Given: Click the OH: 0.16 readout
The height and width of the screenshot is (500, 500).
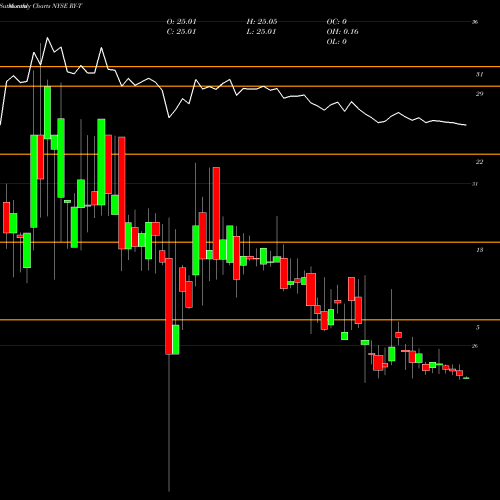Looking at the screenshot, I should [343, 32].
